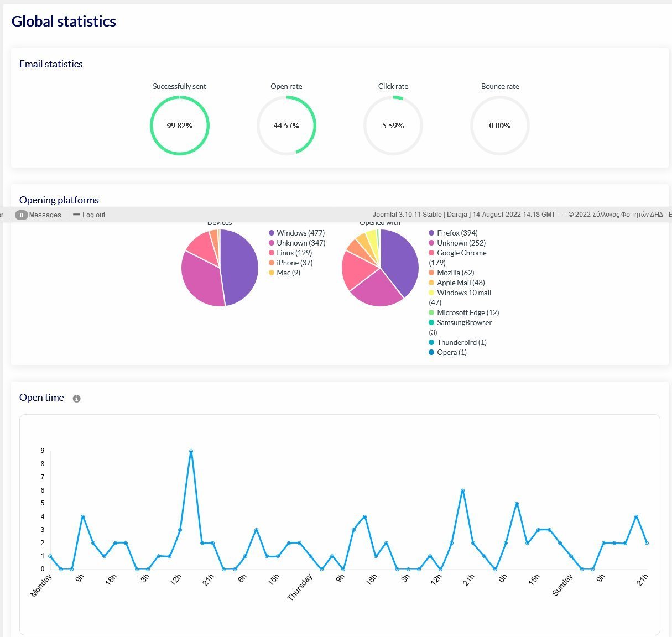Log out from the status bar
Screen dimensions: 672x637
click(x=93, y=215)
